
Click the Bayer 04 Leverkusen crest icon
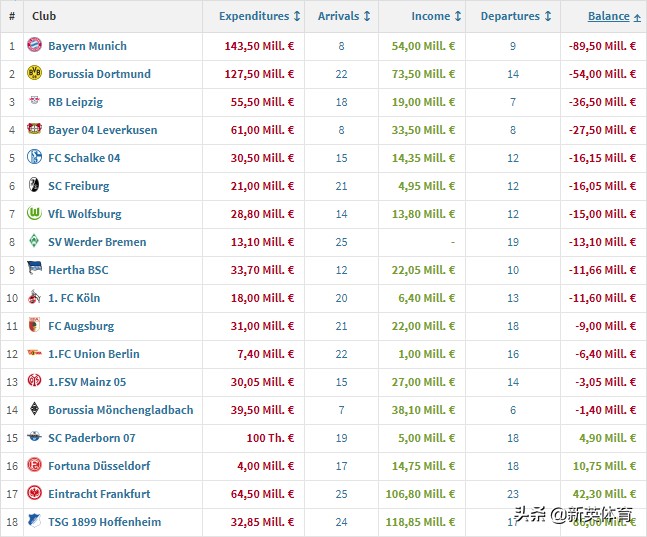(x=35, y=130)
